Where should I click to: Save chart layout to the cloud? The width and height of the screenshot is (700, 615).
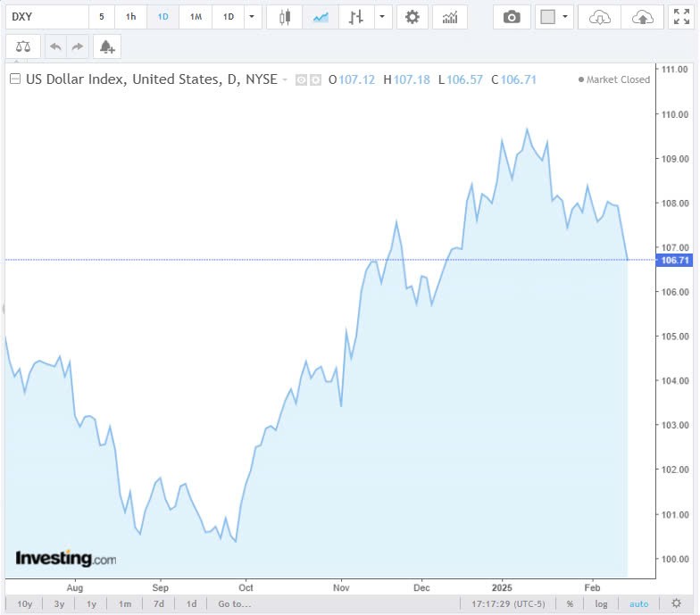[x=641, y=17]
